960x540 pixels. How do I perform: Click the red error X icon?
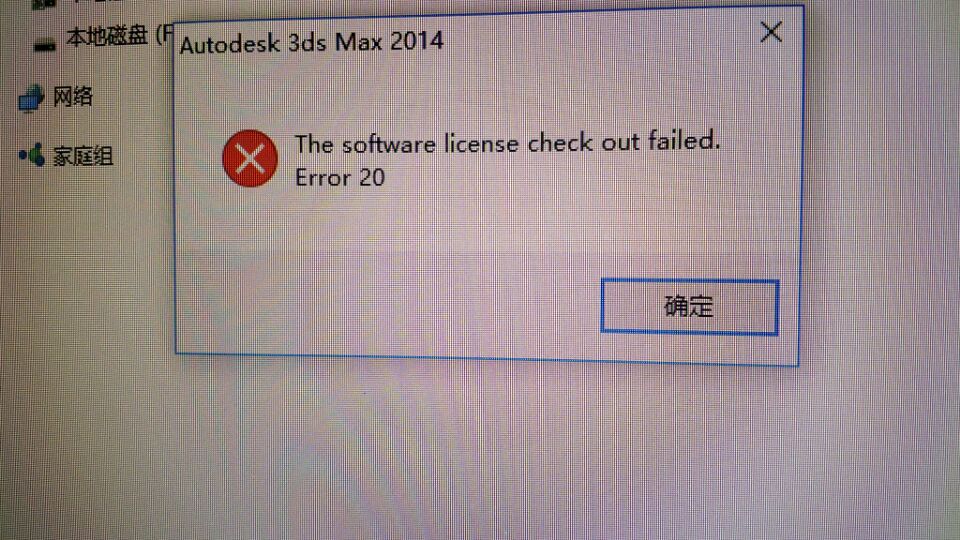[x=250, y=159]
